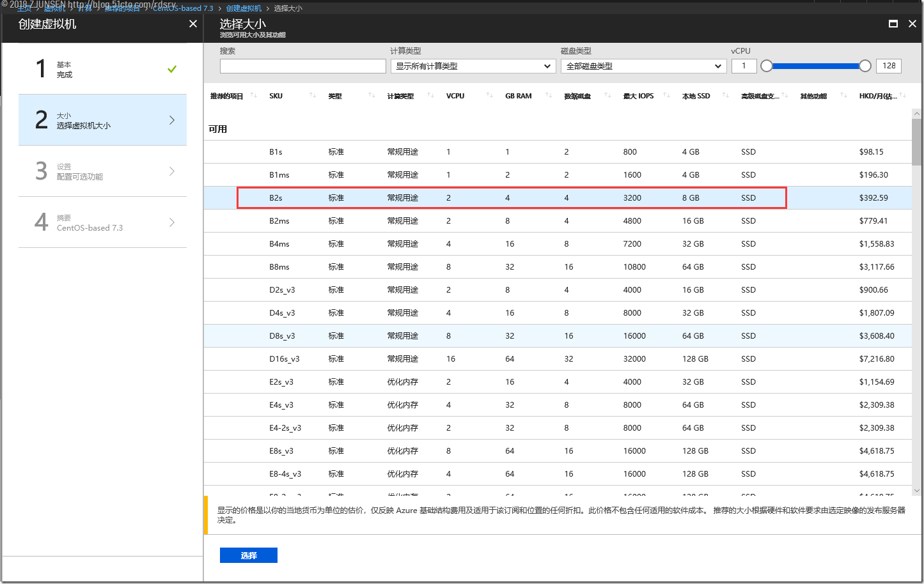Open step 1 基本 完成
The height and width of the screenshot is (584, 924).
tap(102, 69)
